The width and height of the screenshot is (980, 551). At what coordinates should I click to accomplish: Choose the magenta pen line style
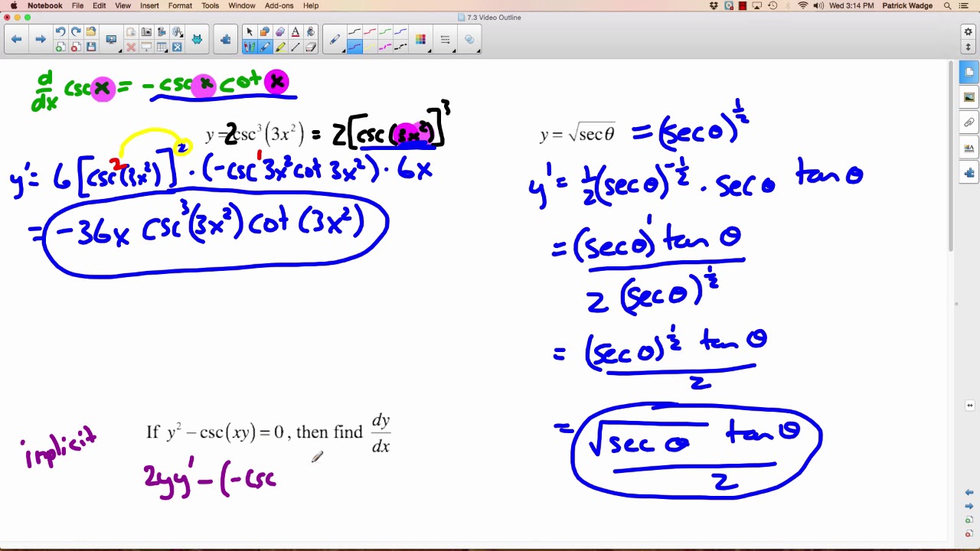coord(385,47)
